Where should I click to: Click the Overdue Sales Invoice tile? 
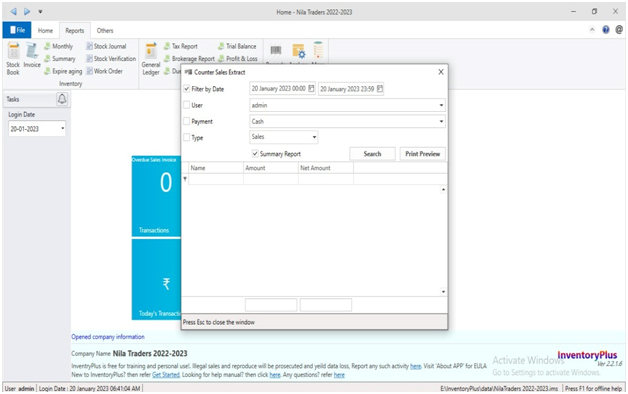point(156,196)
